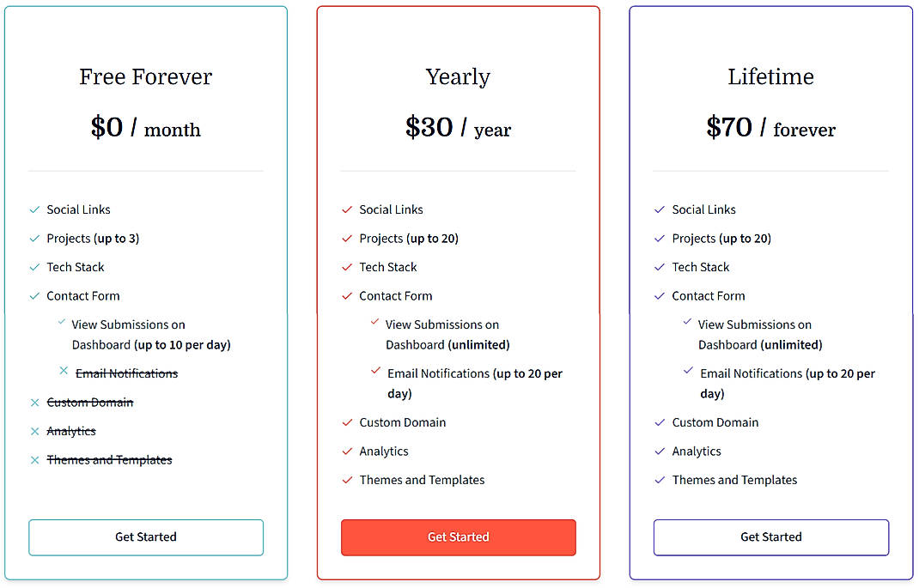The width and height of the screenshot is (919, 588).
Task: Click the Analytics strikethrough text in Free Forever
Action: click(70, 431)
